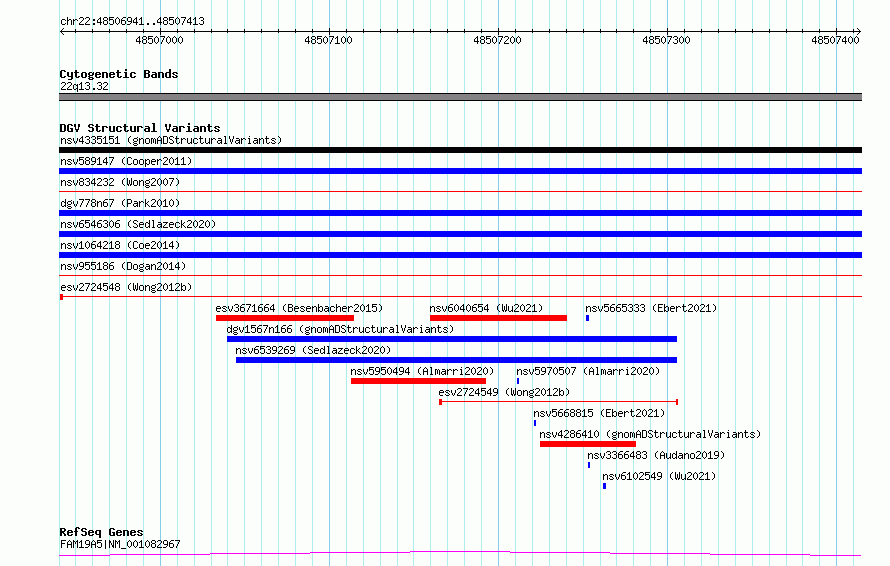Viewport: 890px width, 566px height.
Task: Click the right arrow of the ruler
Action: pyautogui.click(x=858, y=31)
